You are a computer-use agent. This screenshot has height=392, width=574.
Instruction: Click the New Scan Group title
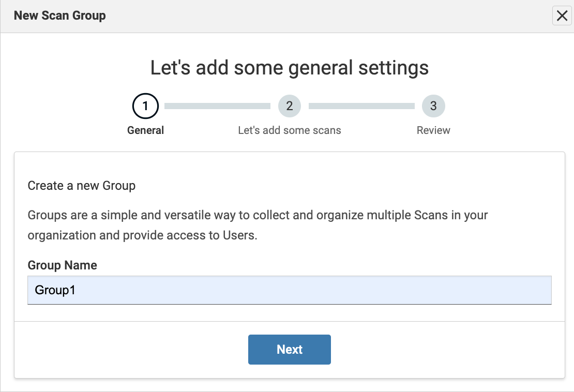59,16
